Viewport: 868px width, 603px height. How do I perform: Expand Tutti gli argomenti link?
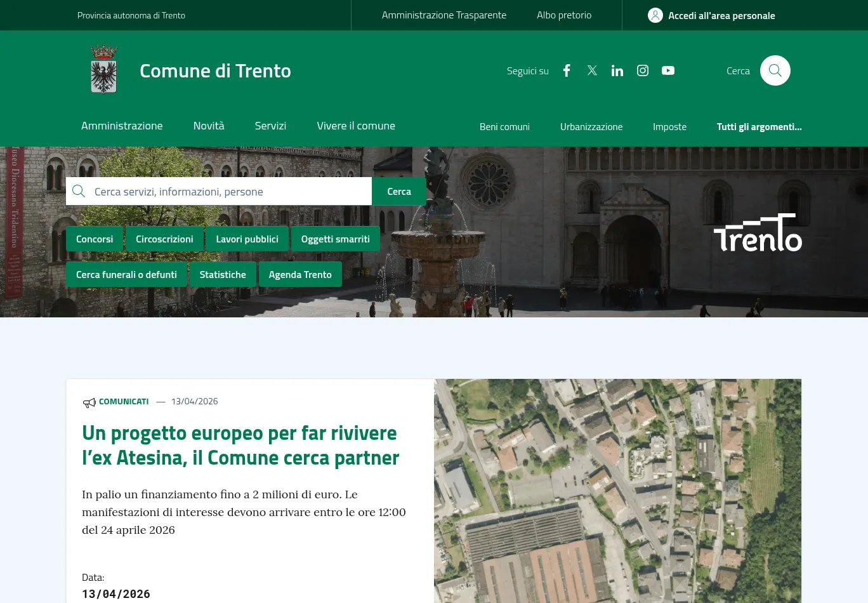click(759, 127)
